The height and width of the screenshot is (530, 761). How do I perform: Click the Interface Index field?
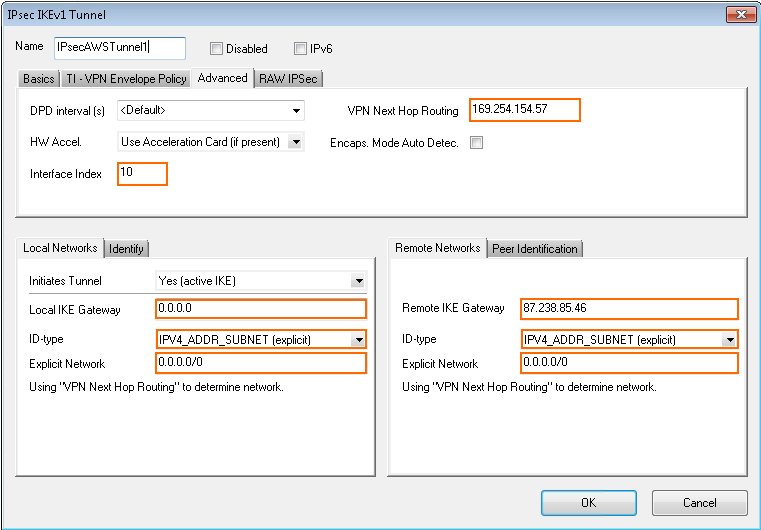142,174
